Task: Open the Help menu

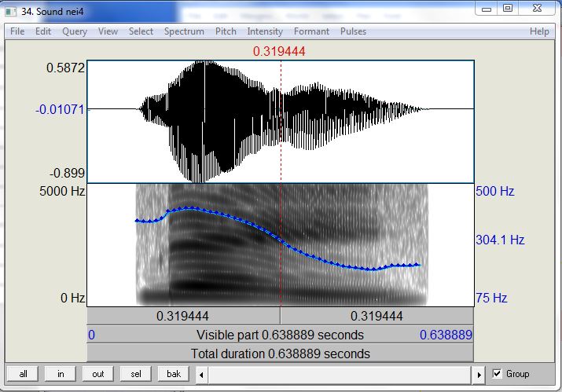Action: (x=539, y=31)
